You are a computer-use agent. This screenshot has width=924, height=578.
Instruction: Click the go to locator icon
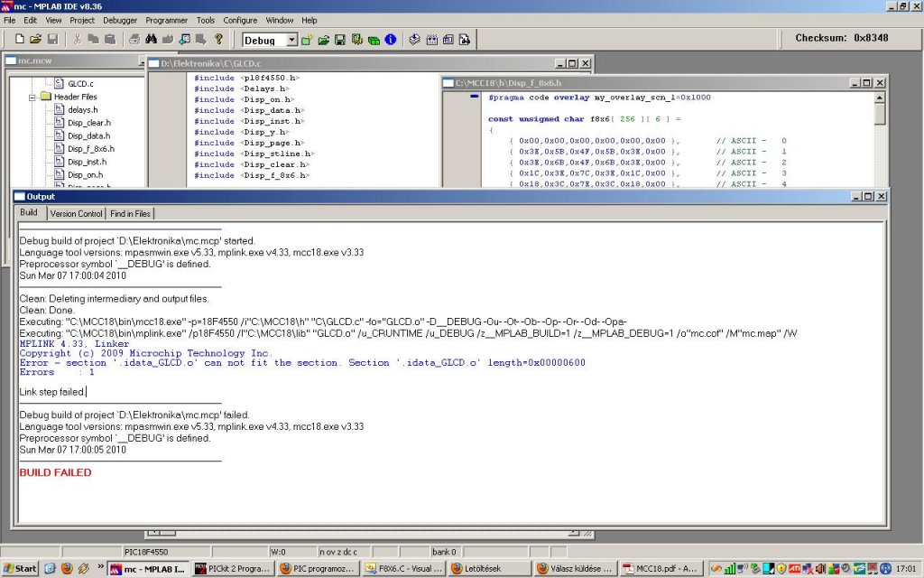point(184,40)
